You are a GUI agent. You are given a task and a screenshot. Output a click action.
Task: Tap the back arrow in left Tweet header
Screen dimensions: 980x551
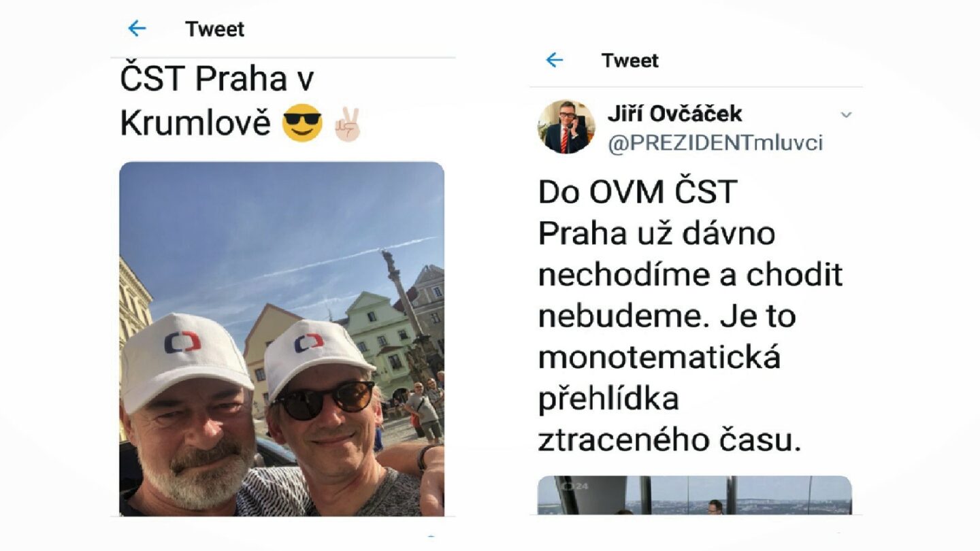(137, 29)
